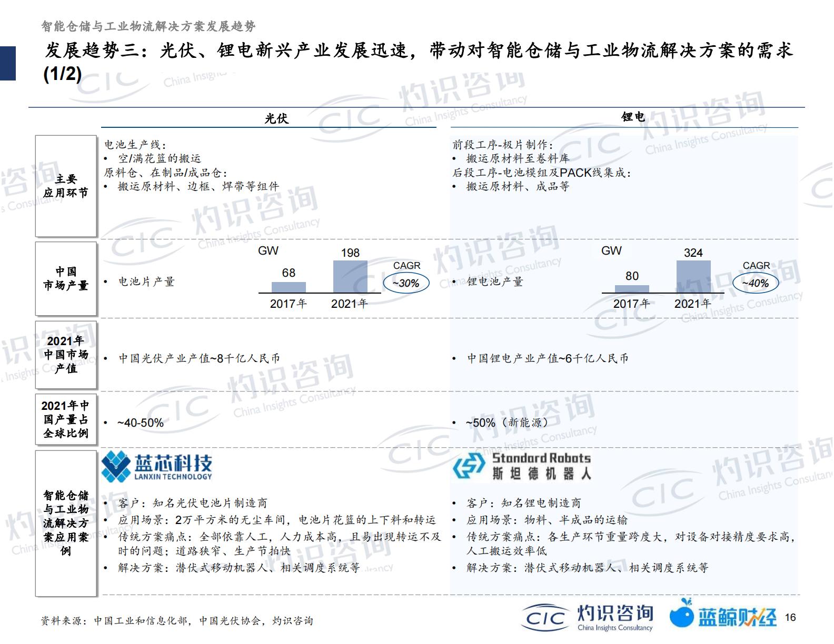
Task: Click the text 前段工序-极片制作：
Action: [x=503, y=145]
